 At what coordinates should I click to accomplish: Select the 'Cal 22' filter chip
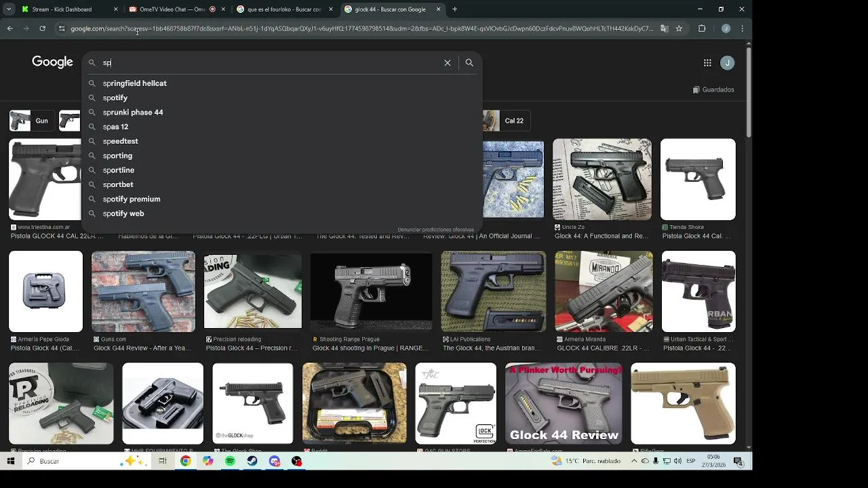[x=506, y=121]
